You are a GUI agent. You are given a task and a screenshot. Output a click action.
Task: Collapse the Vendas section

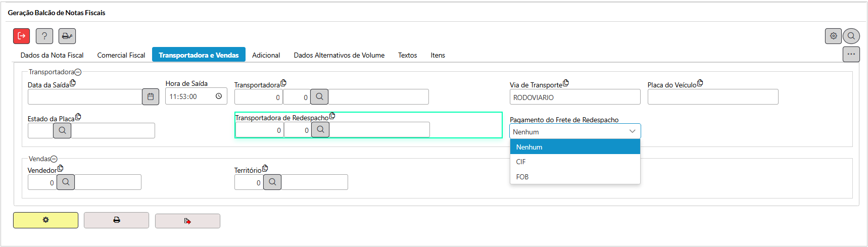coord(54,159)
